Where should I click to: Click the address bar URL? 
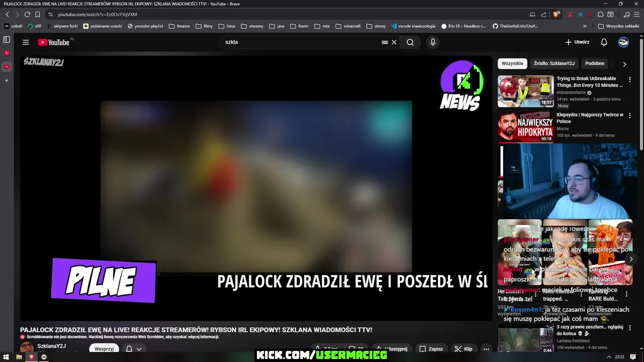pyautogui.click(x=97, y=15)
